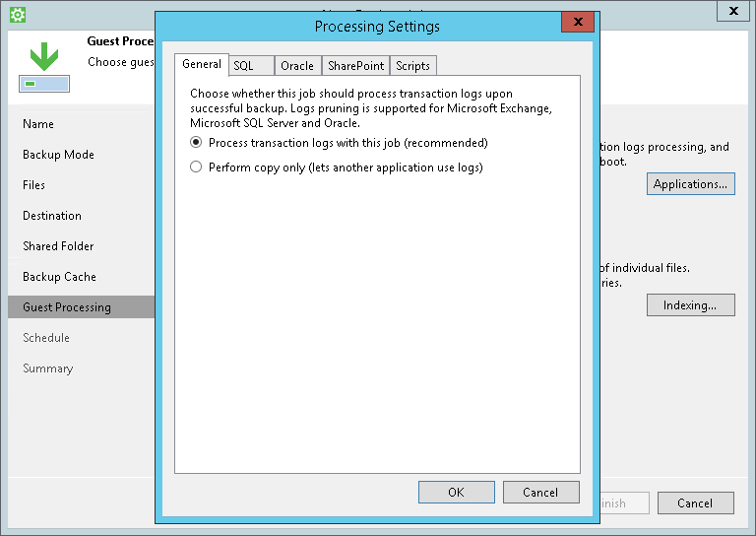756x536 pixels.
Task: Go to the Backup Mode step
Action: click(58, 155)
